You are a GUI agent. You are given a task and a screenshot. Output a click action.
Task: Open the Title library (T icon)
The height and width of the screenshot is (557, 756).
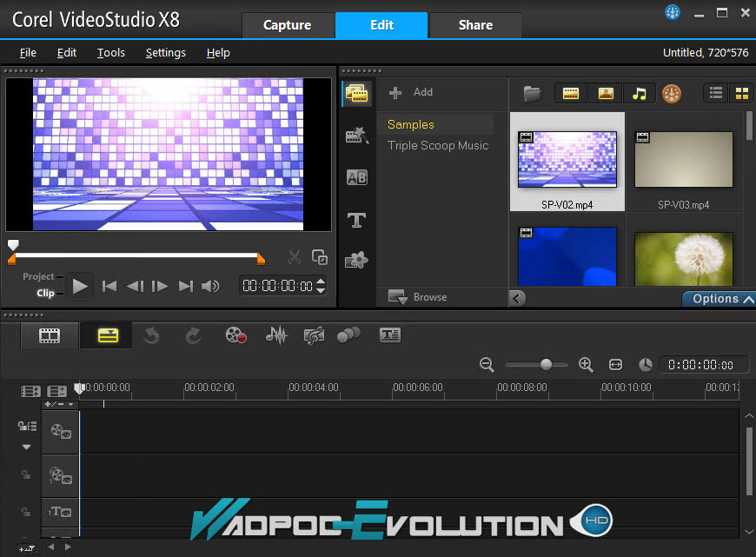click(357, 221)
